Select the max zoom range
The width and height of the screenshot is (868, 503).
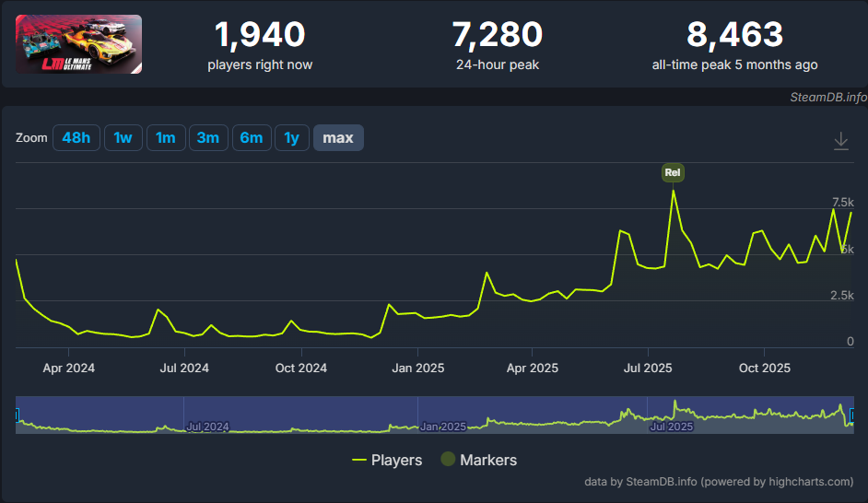point(338,138)
